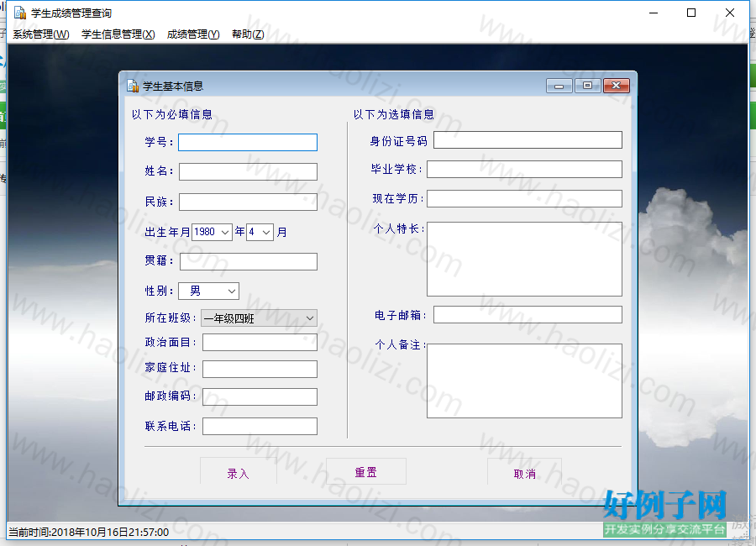Click the 政治面目 input field
Screen dimensions: 756x546
[260, 342]
